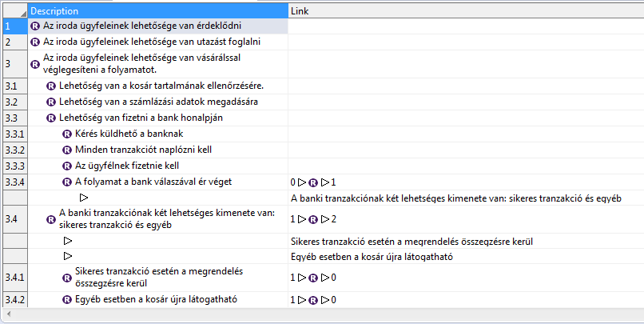Select row number 3.4.1

pos(15,278)
